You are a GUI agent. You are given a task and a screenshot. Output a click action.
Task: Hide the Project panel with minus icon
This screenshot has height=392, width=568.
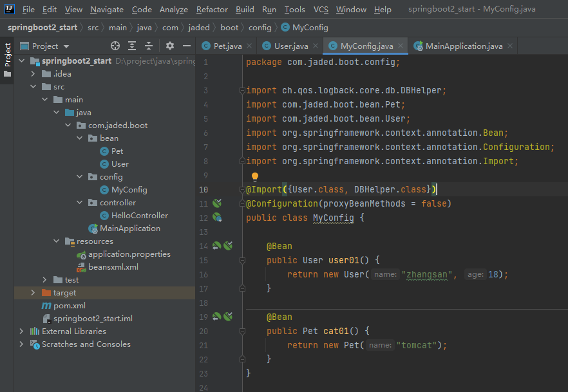pyautogui.click(x=187, y=46)
